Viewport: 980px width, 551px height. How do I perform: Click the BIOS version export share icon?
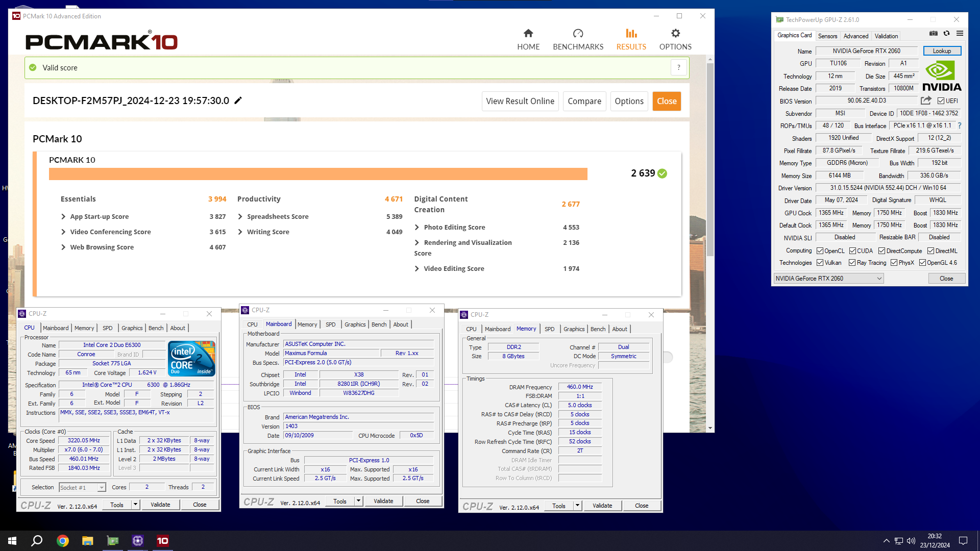[x=926, y=101]
